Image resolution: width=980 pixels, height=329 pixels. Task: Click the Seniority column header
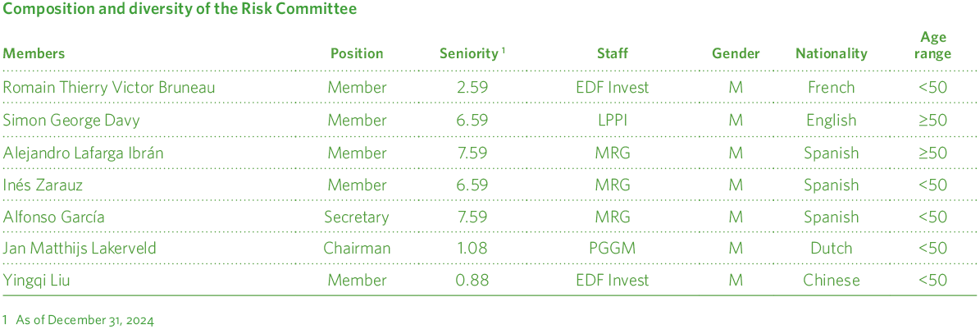pyautogui.click(x=469, y=53)
